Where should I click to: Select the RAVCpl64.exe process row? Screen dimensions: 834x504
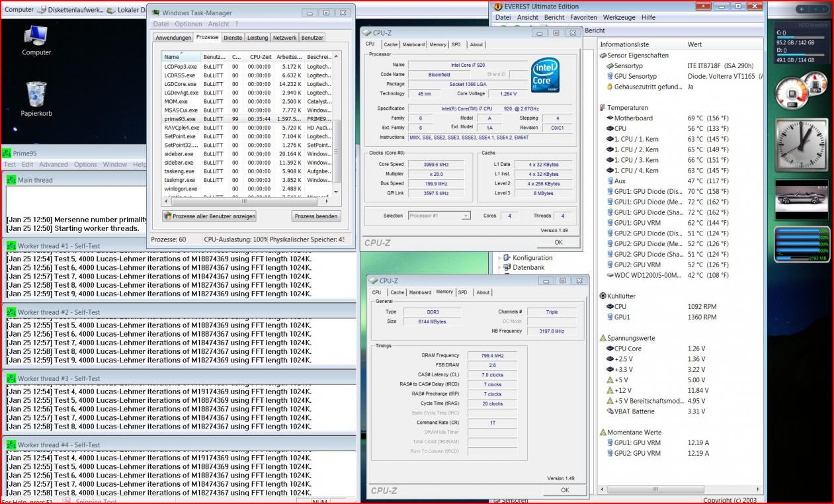tap(247, 127)
